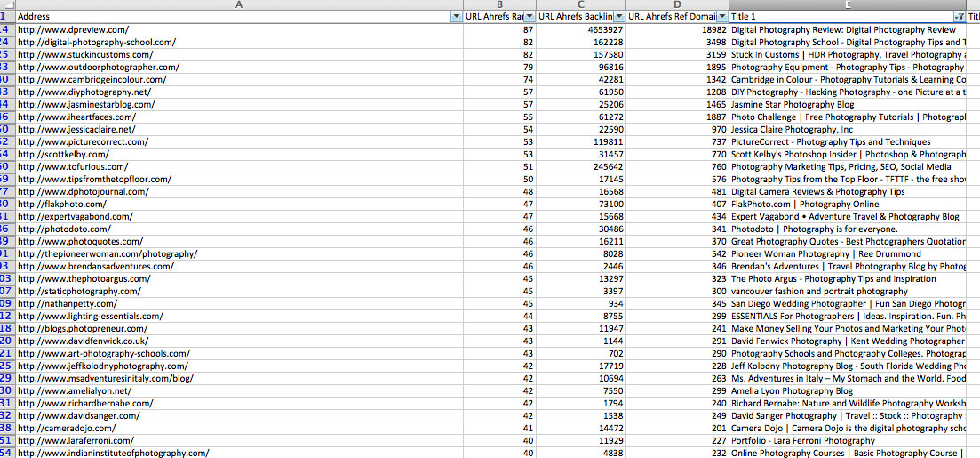
Task: Open the URL Ahrefs Rank filter dropdown
Action: click(x=530, y=17)
